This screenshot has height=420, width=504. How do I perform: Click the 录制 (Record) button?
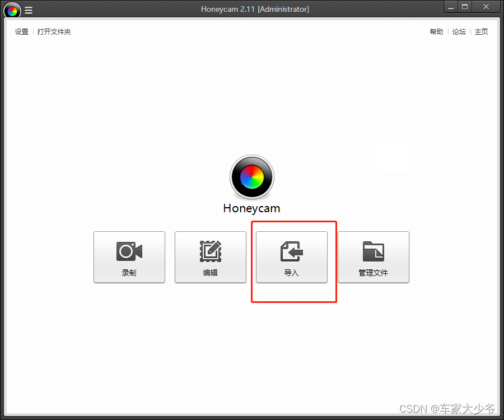(x=129, y=257)
